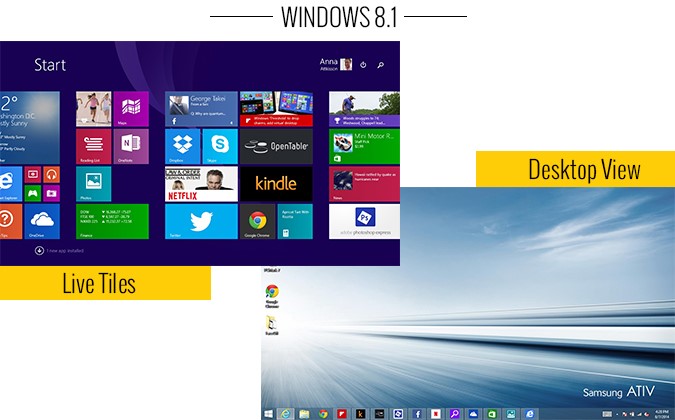Open the Kindle app tile
The image size is (675, 420).
[x=275, y=184]
